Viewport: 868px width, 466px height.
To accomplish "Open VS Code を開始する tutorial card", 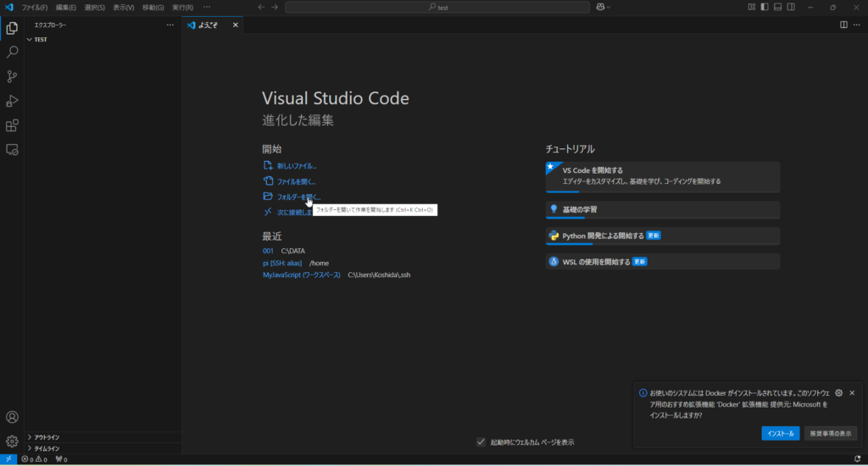I will (663, 176).
